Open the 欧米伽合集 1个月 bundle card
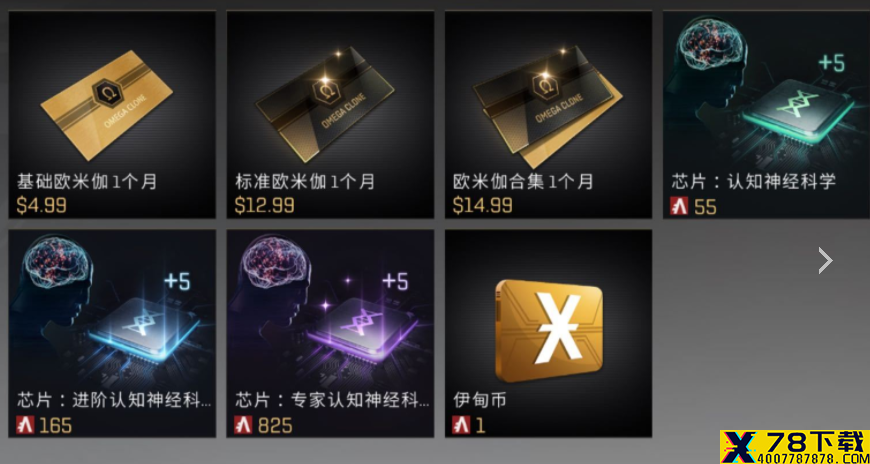Screen dimensions: 870x464 [x=544, y=107]
